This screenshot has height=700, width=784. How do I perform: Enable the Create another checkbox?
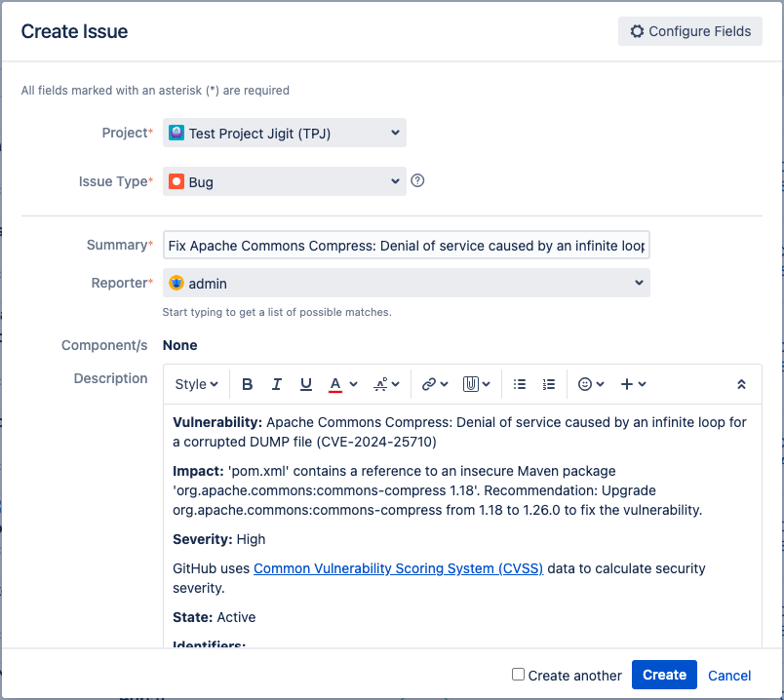(519, 675)
